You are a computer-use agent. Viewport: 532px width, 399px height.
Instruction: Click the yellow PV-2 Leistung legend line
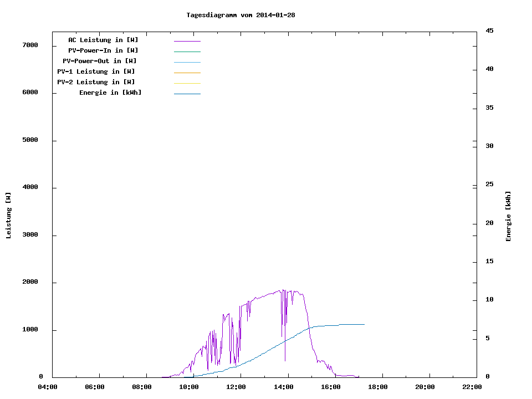click(187, 83)
